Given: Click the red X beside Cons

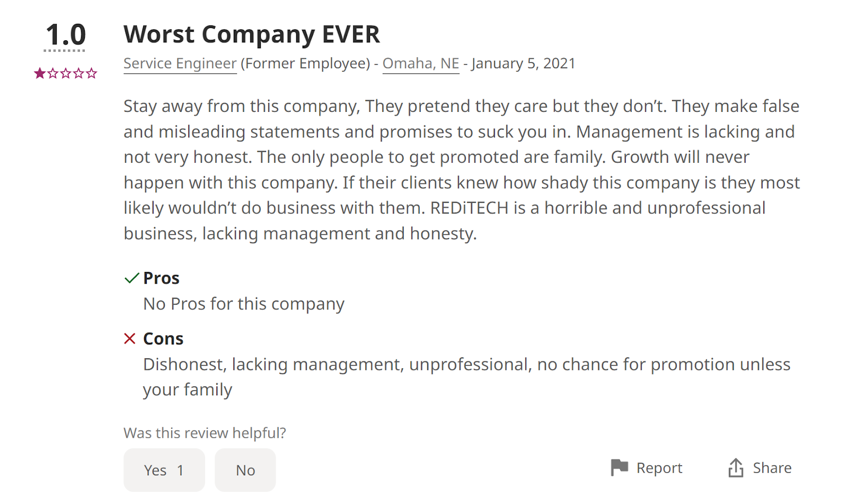Looking at the screenshot, I should (130, 339).
